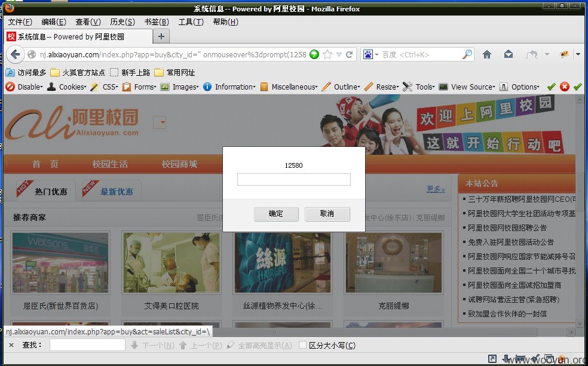Open Outline menu in Web Developer toolbar

[x=341, y=87]
